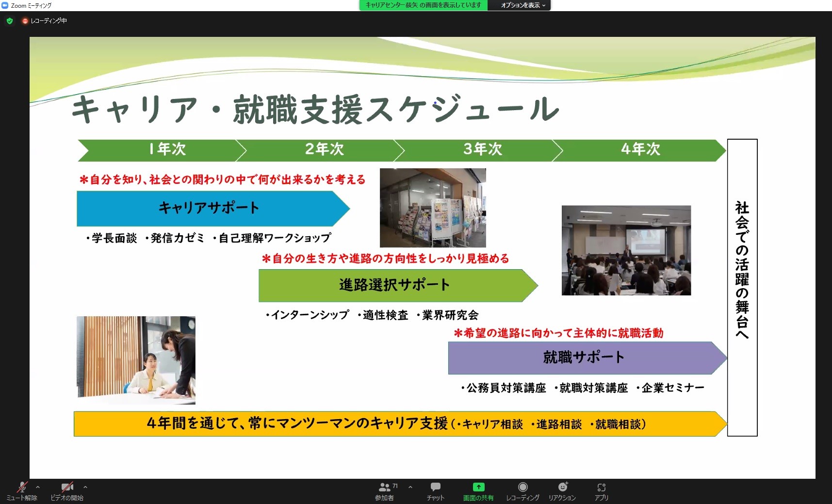This screenshot has width=832, height=504.
Task: Click the blue キャリアサポート arrow
Action: tap(213, 209)
